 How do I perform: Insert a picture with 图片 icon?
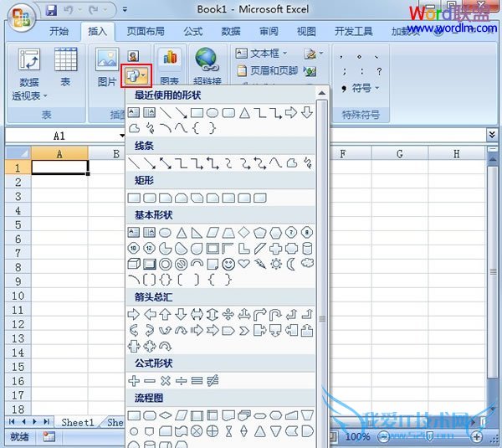click(107, 67)
